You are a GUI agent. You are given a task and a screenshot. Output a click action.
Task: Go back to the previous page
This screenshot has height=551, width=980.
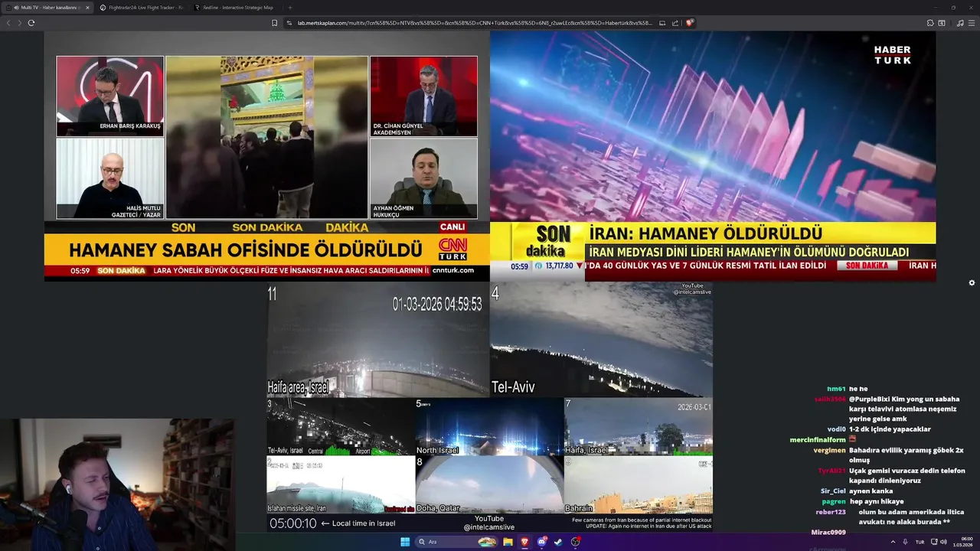8,23
